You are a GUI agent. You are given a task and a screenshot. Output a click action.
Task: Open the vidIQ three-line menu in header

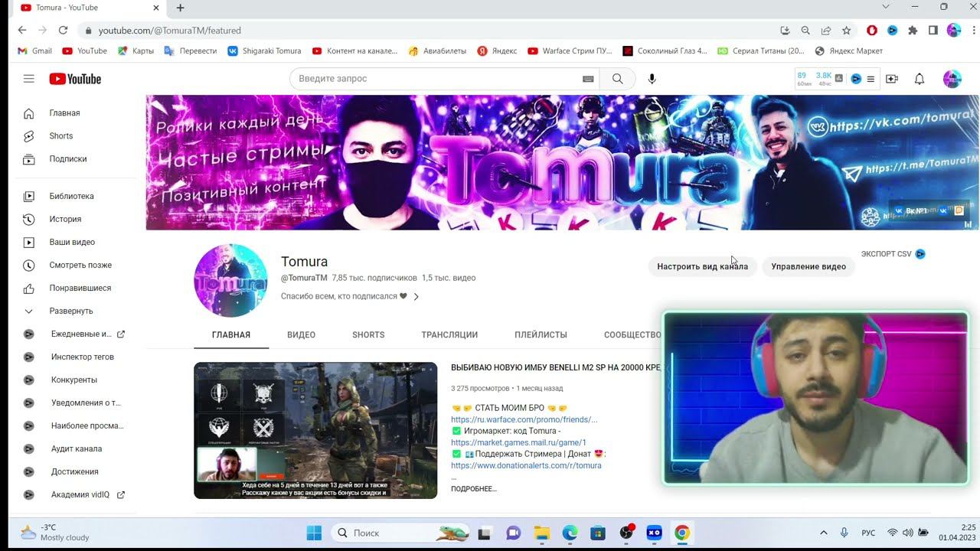tap(871, 79)
